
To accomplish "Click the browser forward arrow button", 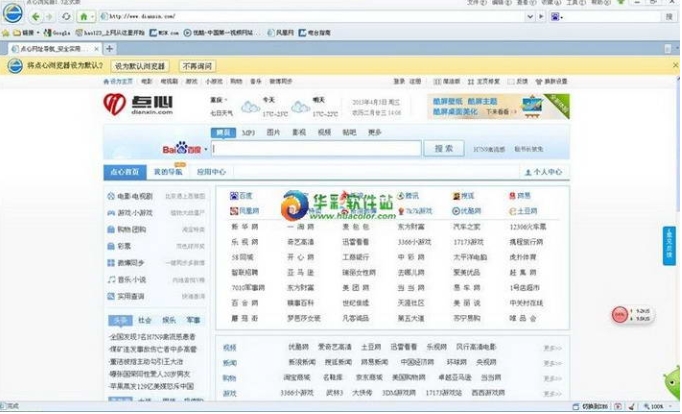I will (x=49, y=17).
